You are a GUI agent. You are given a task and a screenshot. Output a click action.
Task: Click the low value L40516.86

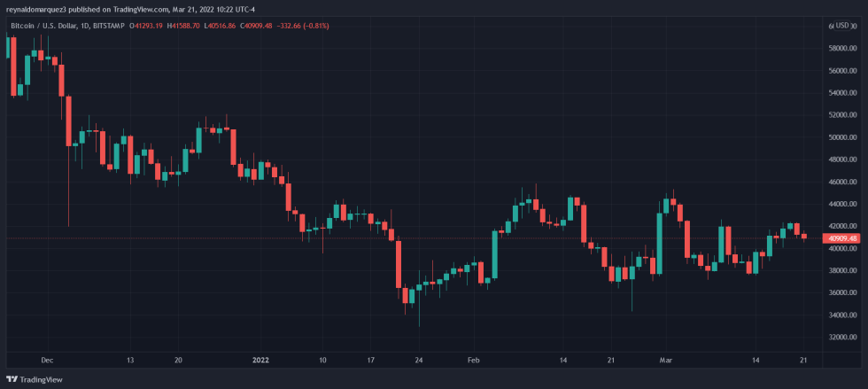point(221,26)
